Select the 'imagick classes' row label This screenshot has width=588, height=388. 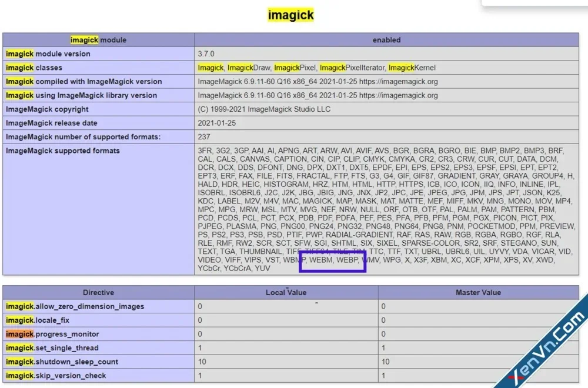point(34,68)
